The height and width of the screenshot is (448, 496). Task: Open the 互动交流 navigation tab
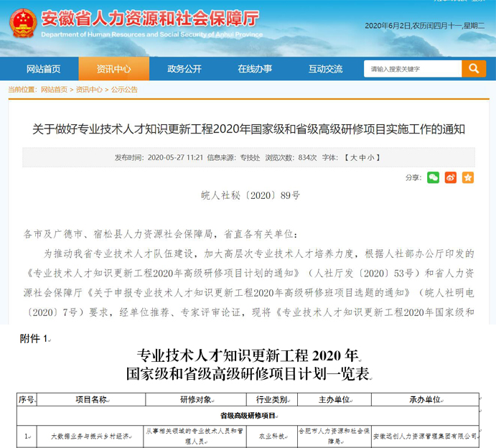[x=325, y=69]
